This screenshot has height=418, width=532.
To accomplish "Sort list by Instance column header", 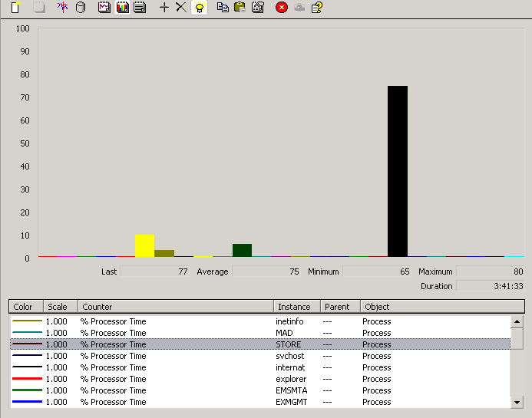I will (297, 307).
